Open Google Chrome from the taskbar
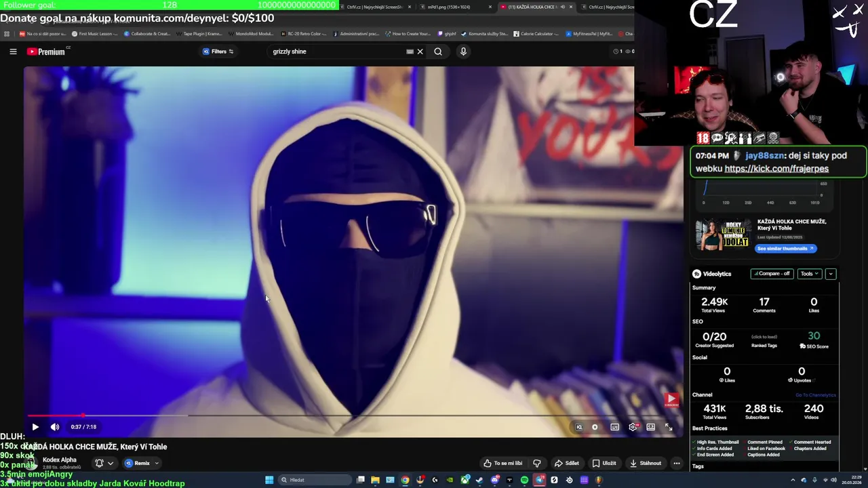The width and height of the screenshot is (868, 488). 405,480
